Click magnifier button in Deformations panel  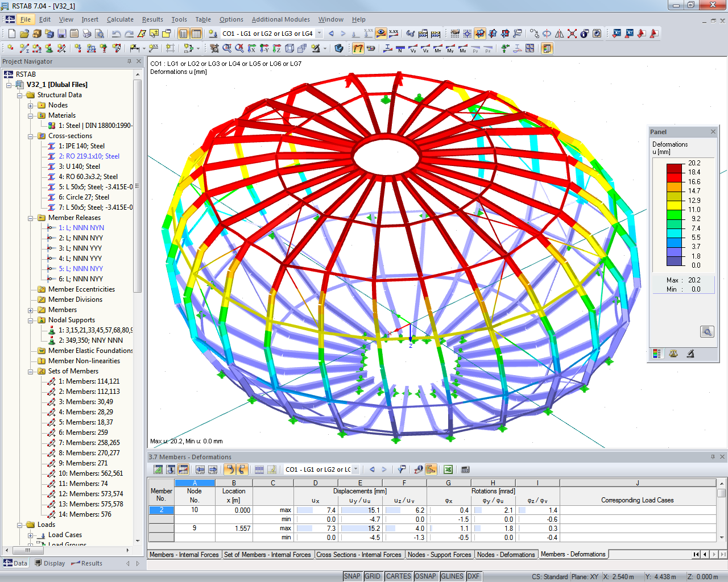(x=707, y=331)
